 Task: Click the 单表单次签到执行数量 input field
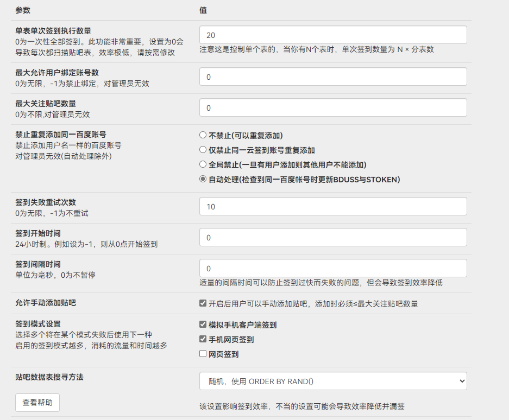pyautogui.click(x=332, y=35)
